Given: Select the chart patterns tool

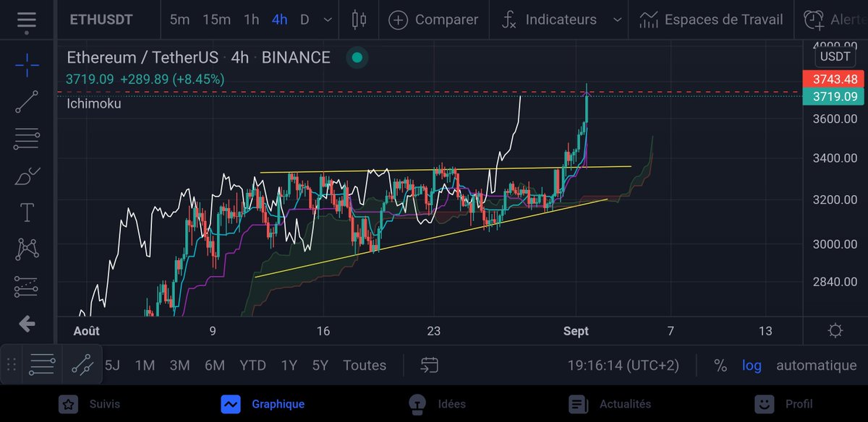Looking at the screenshot, I should pos(27,249).
